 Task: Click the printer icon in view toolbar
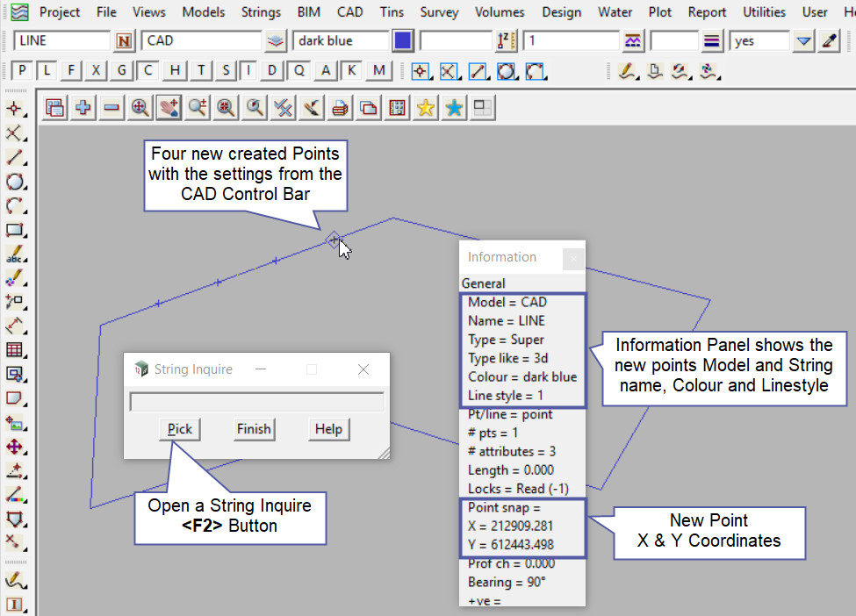tap(340, 108)
